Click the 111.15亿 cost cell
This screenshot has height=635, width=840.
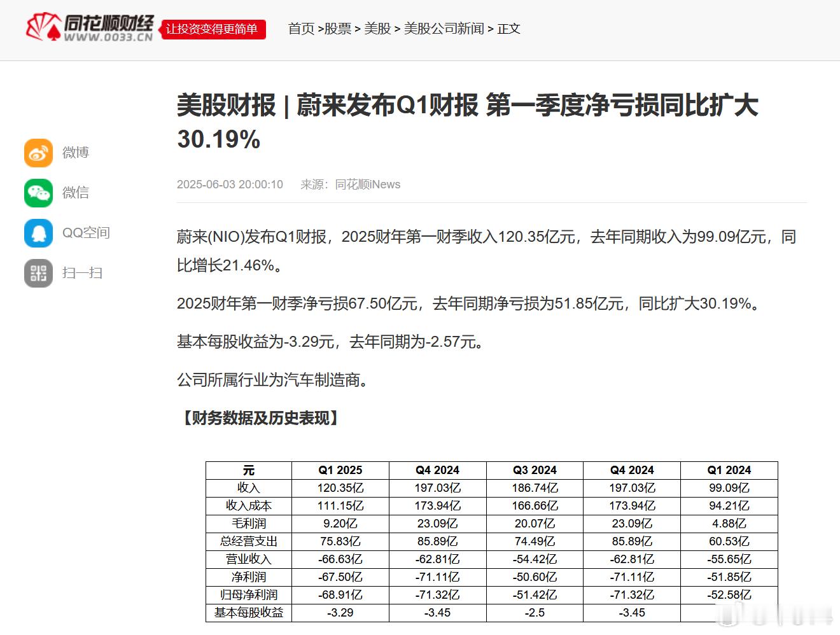340,506
